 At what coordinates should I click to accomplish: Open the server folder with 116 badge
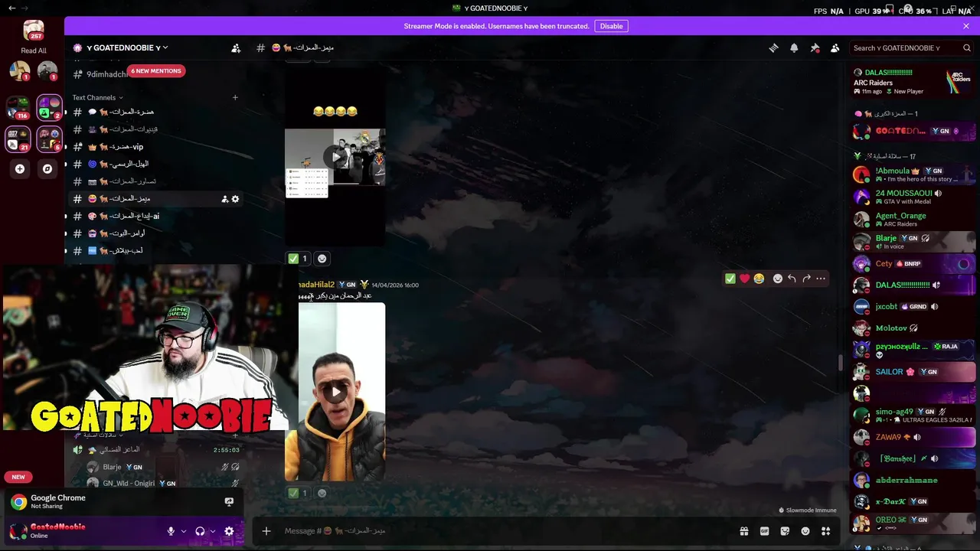(19, 109)
